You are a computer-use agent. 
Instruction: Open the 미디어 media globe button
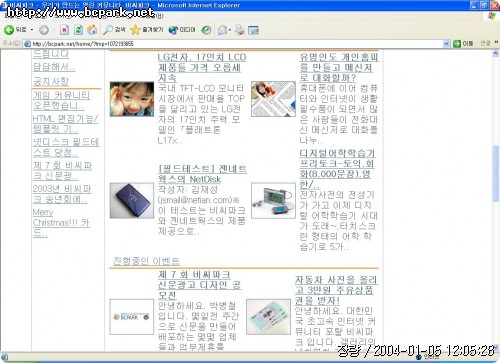[x=182, y=30]
